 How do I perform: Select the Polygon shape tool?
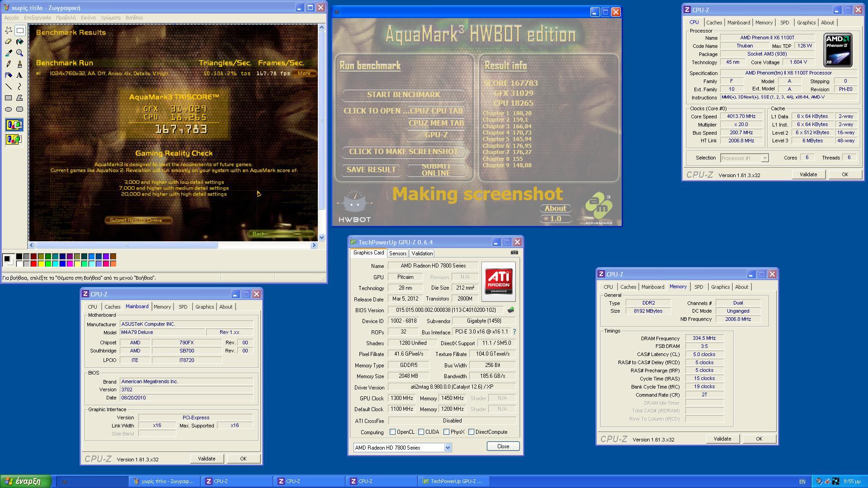pyautogui.click(x=20, y=98)
